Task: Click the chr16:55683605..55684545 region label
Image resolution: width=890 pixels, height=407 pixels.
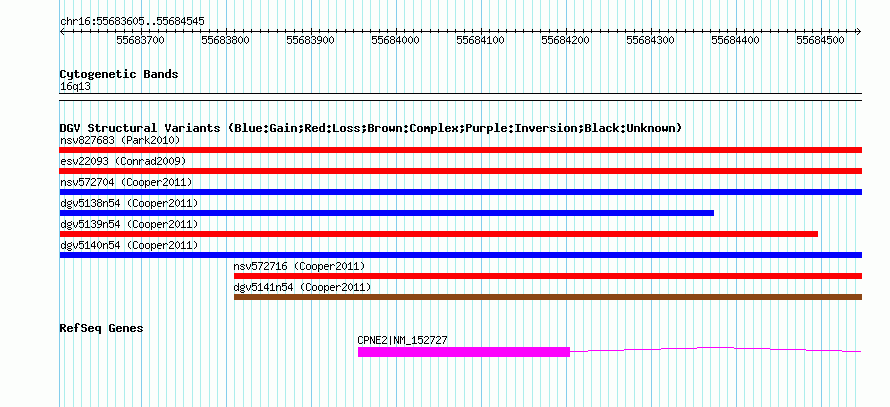Action: [132, 22]
